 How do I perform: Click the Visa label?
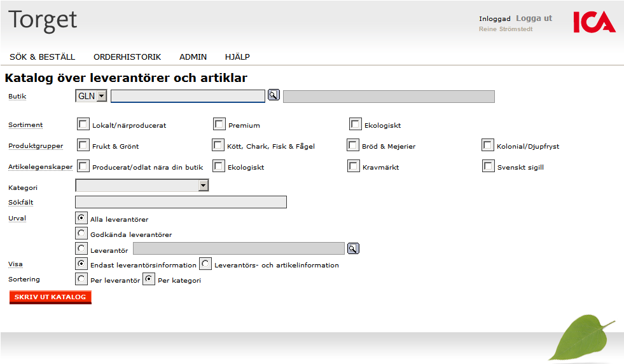(15, 264)
